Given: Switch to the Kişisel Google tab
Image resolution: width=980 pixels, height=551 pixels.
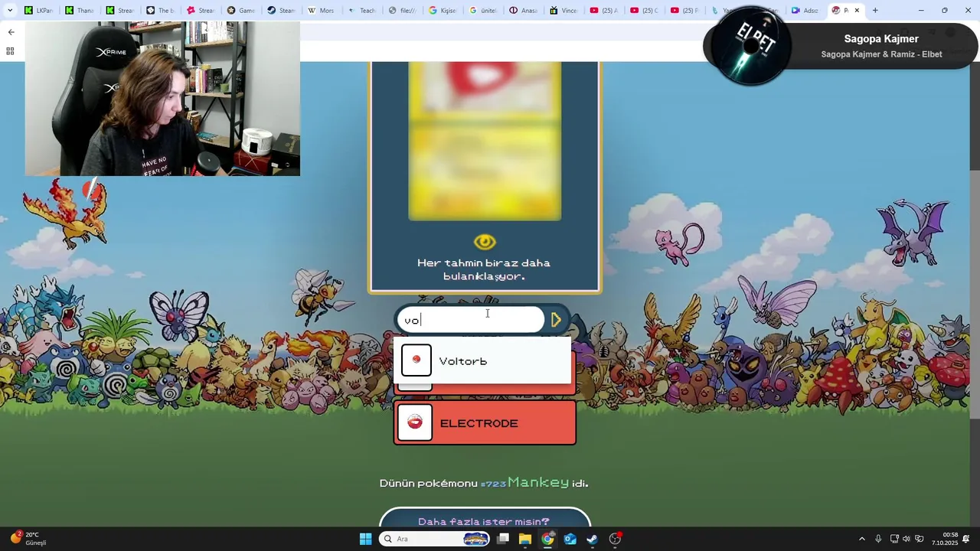Looking at the screenshot, I should pyautogui.click(x=443, y=11).
